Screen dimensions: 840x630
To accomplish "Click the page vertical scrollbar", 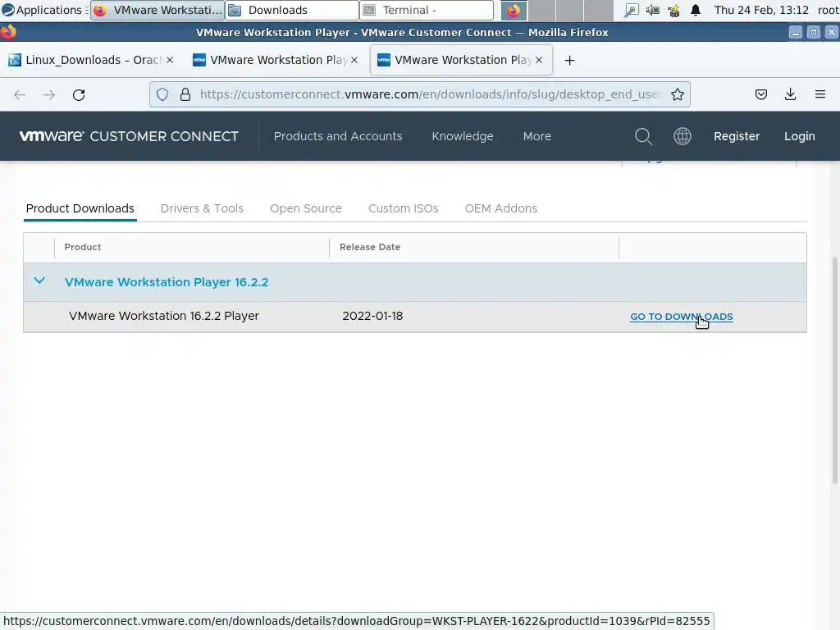I will (835, 370).
